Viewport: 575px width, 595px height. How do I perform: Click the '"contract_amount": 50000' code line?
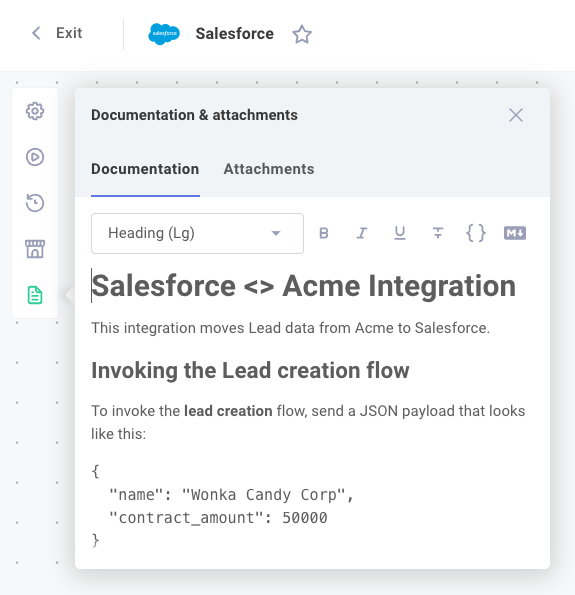coord(218,518)
